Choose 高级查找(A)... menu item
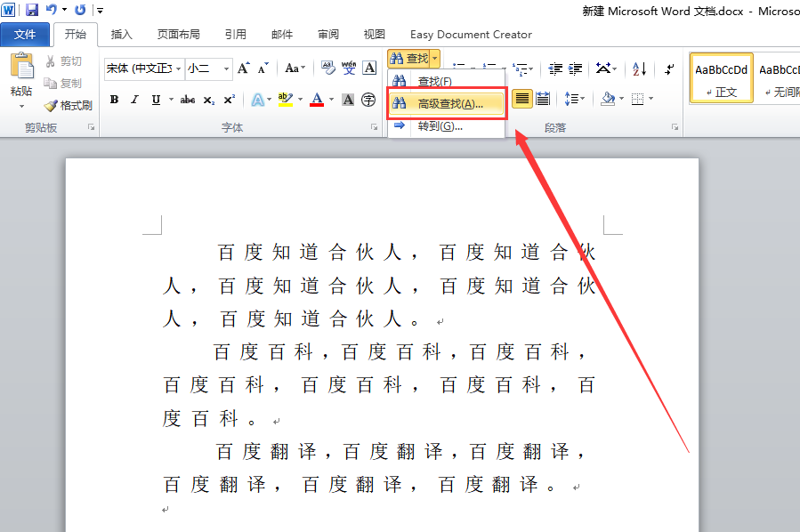 pos(447,103)
